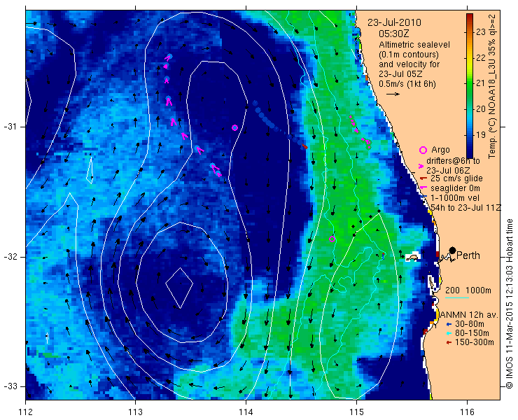The height and width of the screenshot is (420, 518).
Task: Click the magenta Argo circle in the legend
Action: coord(423,150)
